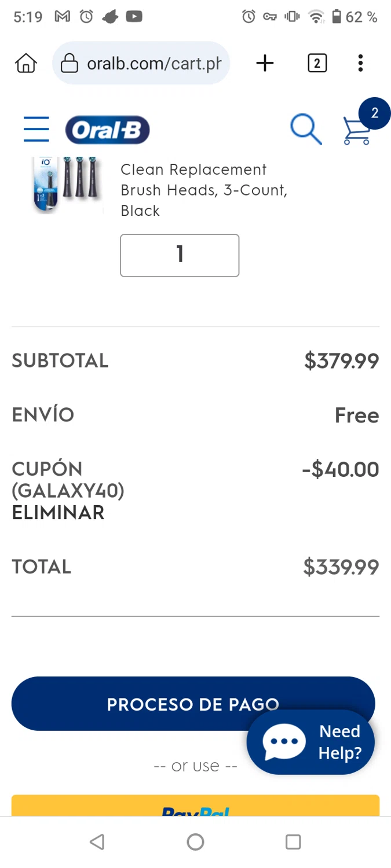Screen dimensions: 391x868
Task: Pay with the yellow PayPal button
Action: 195,806
